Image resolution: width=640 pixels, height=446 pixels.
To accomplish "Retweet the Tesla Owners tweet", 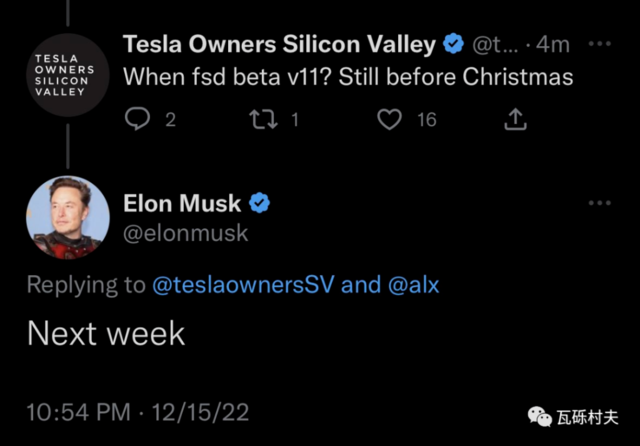I will (263, 120).
